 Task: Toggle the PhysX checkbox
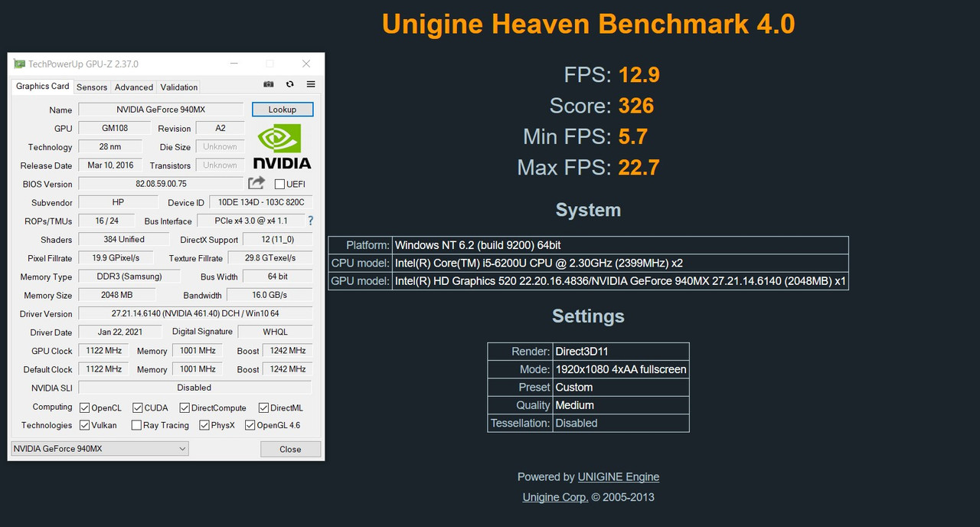[204, 425]
